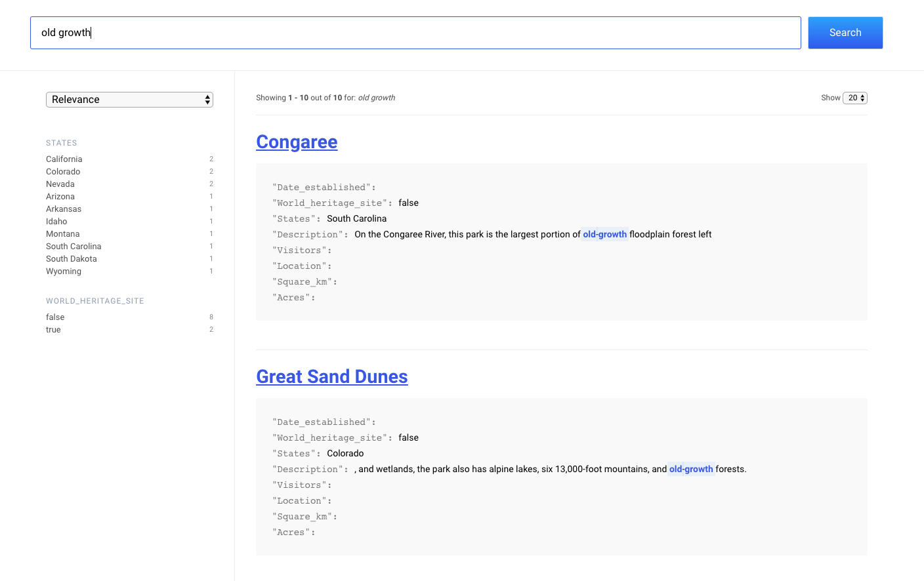
Task: Filter results by South Carolina state facet
Action: [73, 246]
